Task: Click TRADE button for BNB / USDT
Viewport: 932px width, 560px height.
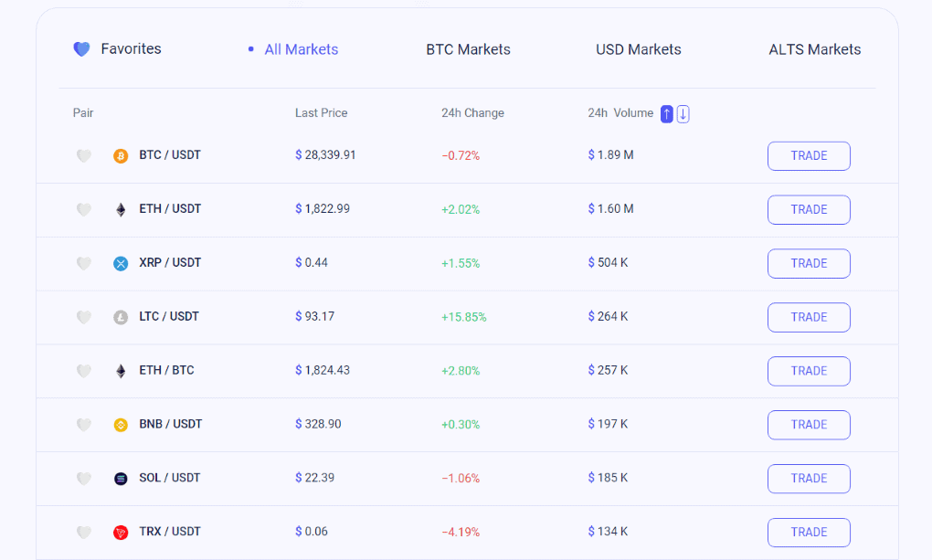Action: coord(809,425)
